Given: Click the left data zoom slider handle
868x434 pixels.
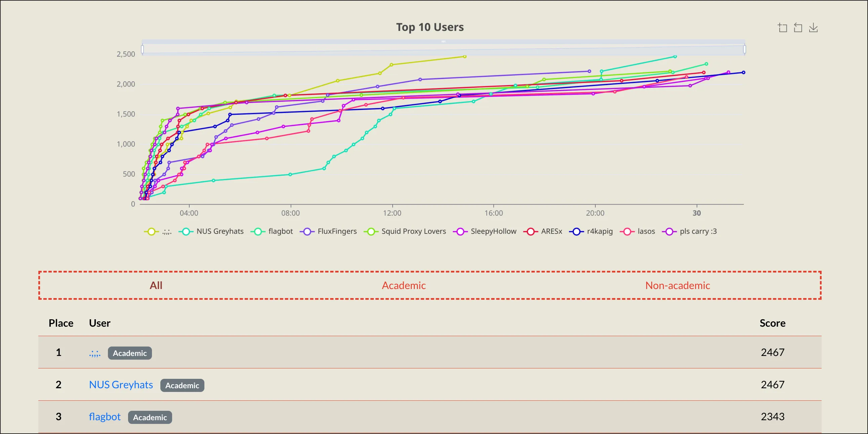Looking at the screenshot, I should (x=143, y=49).
